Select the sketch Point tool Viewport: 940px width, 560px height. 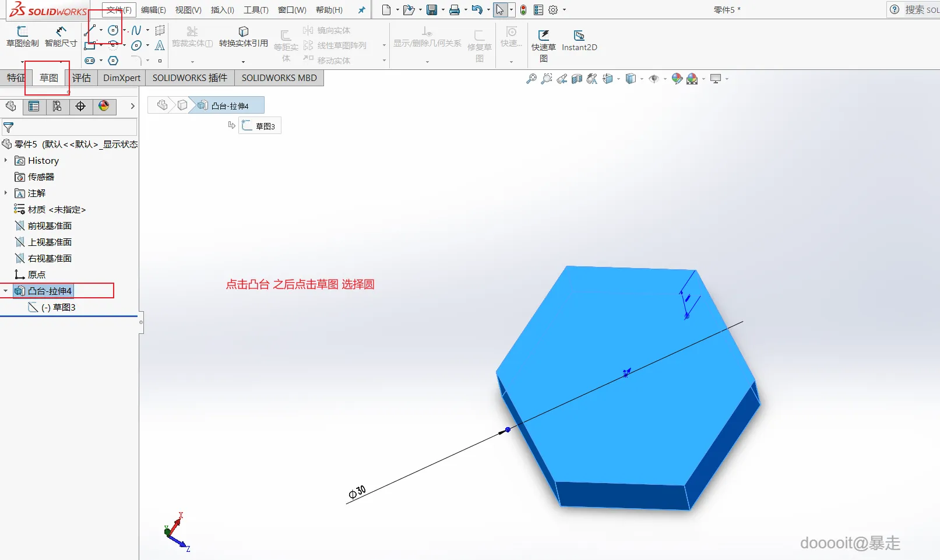click(160, 61)
